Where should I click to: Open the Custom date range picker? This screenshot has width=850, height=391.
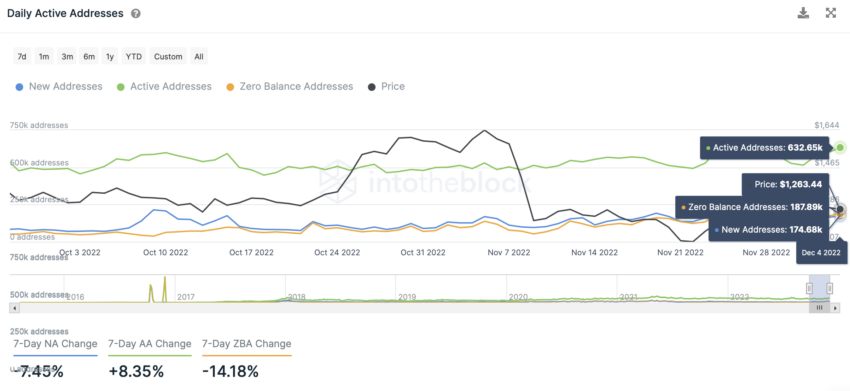(168, 56)
